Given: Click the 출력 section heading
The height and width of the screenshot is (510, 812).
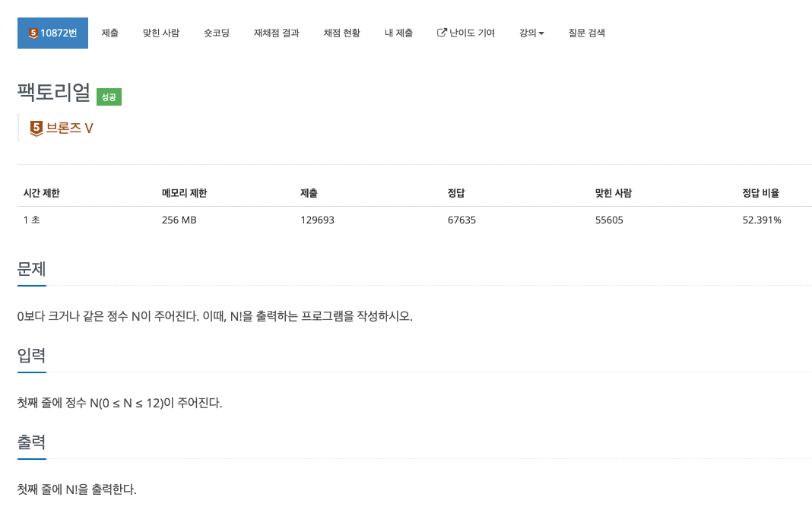Looking at the screenshot, I should (32, 442).
